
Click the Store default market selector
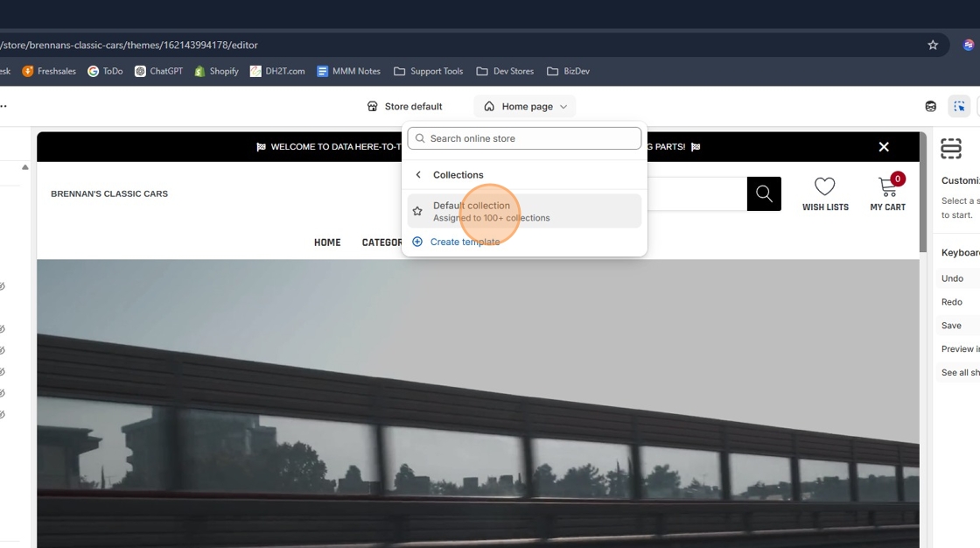click(404, 106)
